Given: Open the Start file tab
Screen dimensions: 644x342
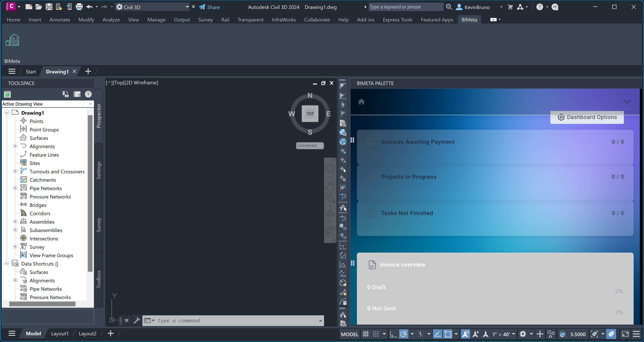Looking at the screenshot, I should pos(31,72).
